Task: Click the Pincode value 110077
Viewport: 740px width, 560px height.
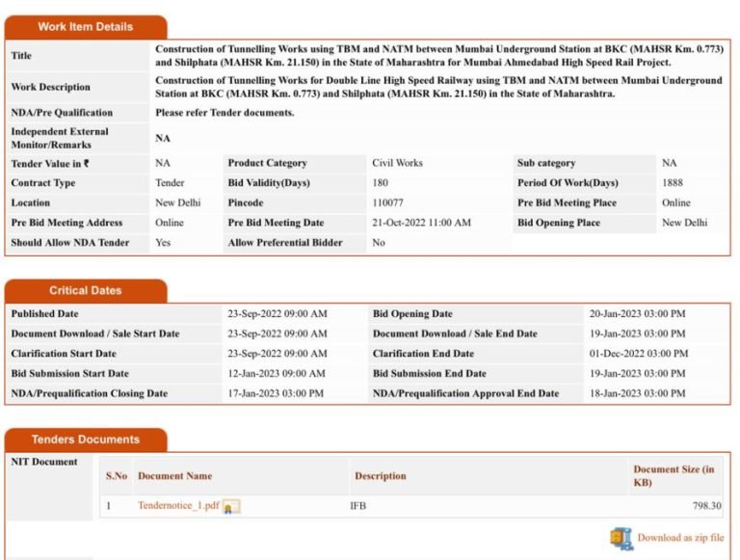Action: [x=387, y=202]
